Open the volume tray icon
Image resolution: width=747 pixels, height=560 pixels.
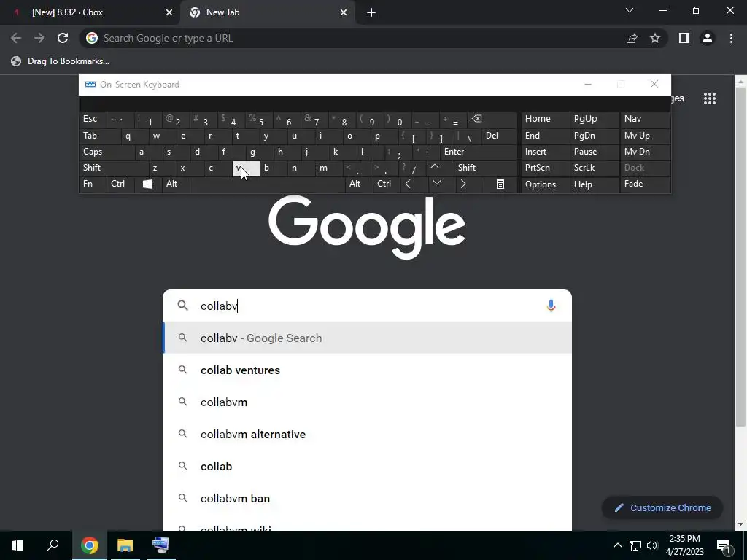click(x=652, y=545)
